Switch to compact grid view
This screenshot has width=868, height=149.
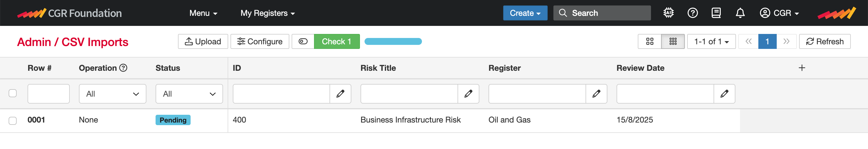coord(673,41)
